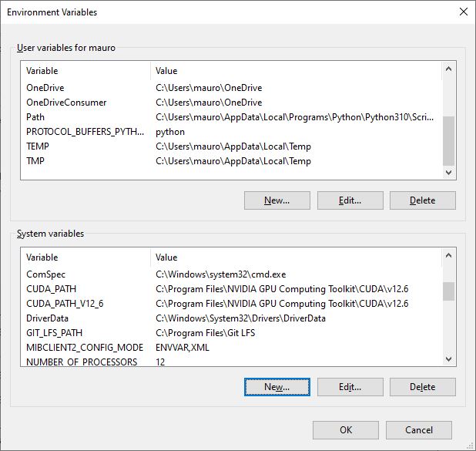Click Edit under System variables

coord(350,387)
